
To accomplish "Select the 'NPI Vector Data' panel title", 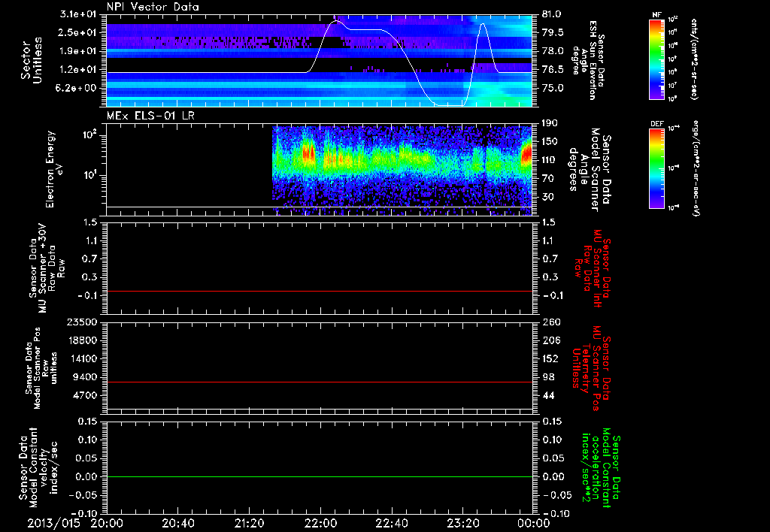I will pyautogui.click(x=153, y=7).
